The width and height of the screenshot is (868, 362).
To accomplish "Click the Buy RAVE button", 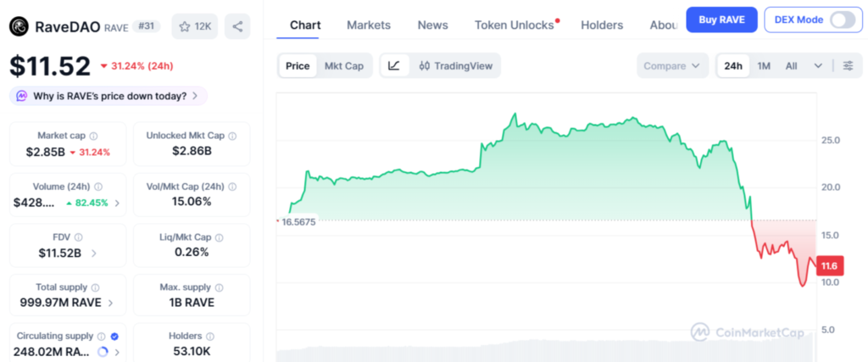I will [721, 19].
